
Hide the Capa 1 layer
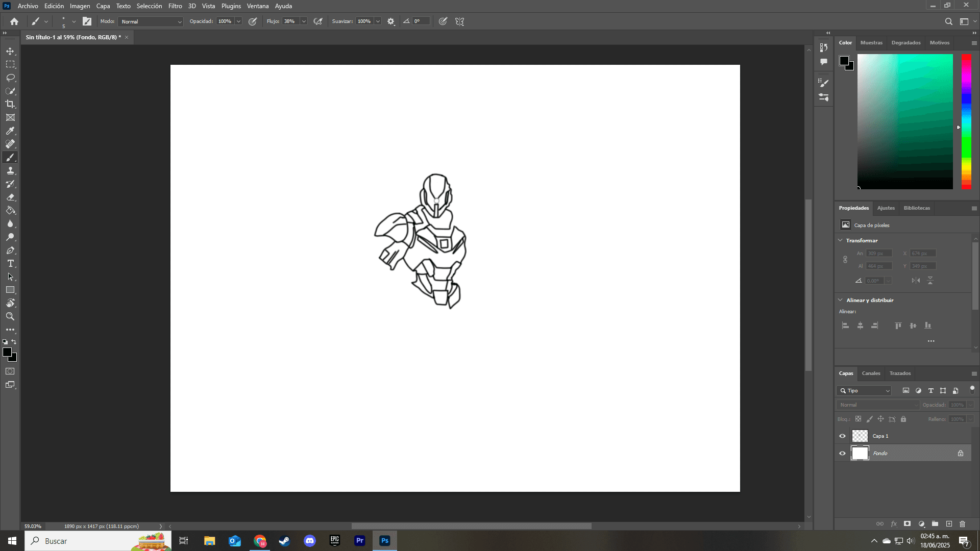pos(842,436)
